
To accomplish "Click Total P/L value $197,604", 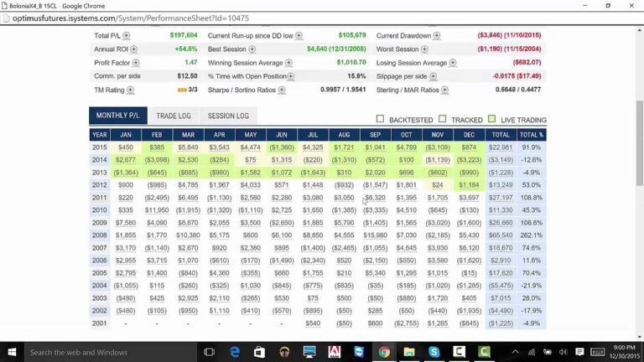I will point(184,35).
